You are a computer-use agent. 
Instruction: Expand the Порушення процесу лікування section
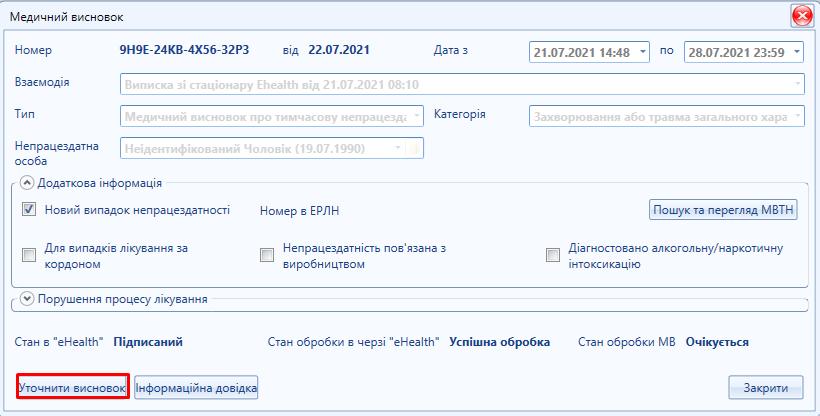point(27,299)
